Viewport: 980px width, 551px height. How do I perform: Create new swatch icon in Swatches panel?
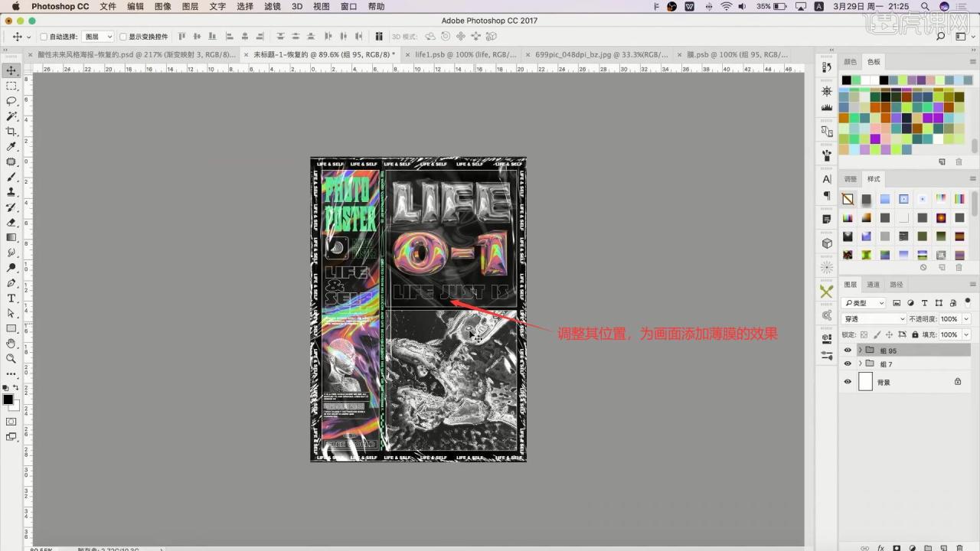942,161
